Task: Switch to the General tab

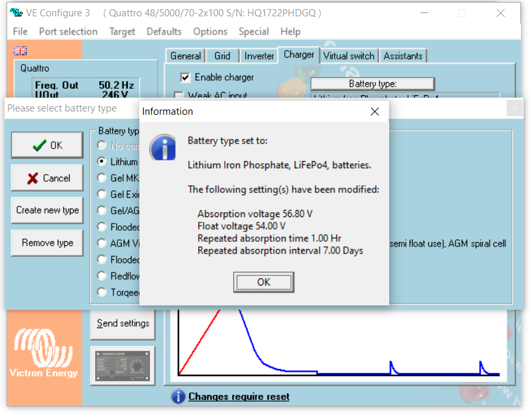Action: 185,55
